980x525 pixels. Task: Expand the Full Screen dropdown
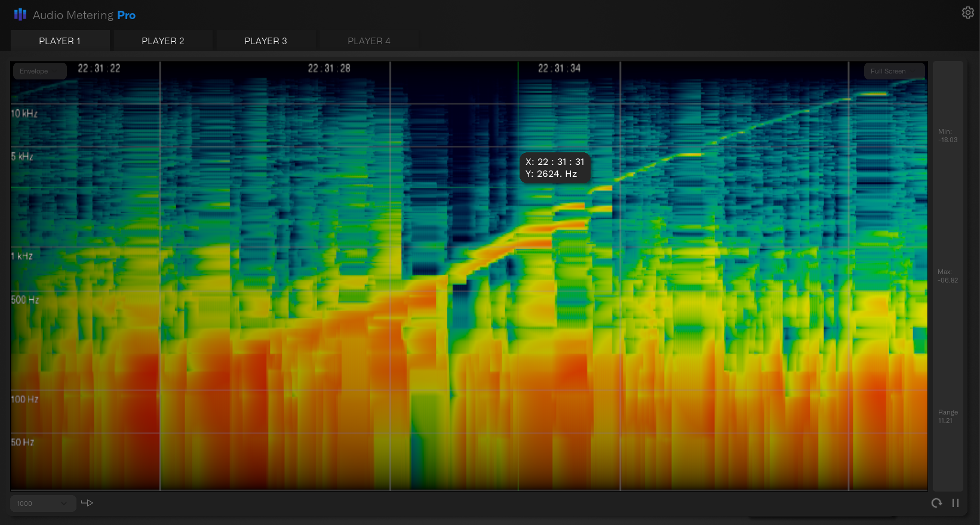(893, 71)
